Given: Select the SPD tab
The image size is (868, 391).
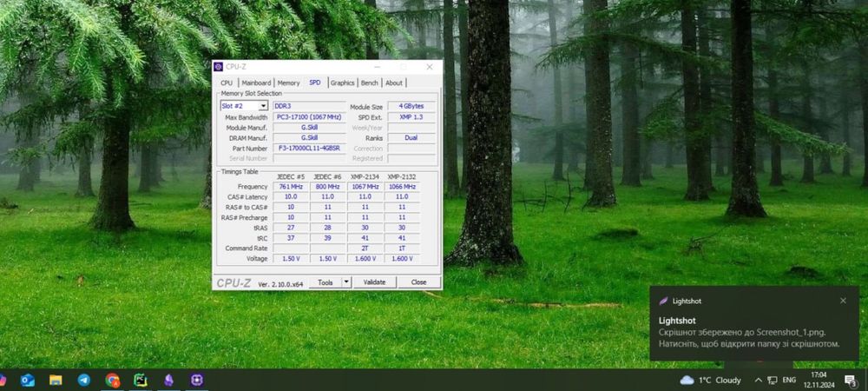Looking at the screenshot, I should pyautogui.click(x=315, y=83).
